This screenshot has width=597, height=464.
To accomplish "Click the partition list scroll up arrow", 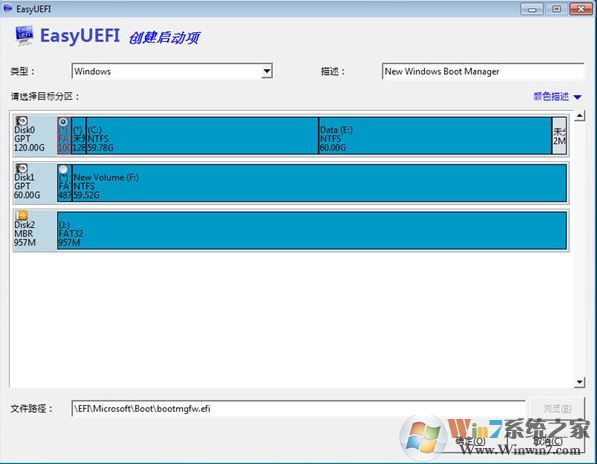I will click(x=579, y=116).
